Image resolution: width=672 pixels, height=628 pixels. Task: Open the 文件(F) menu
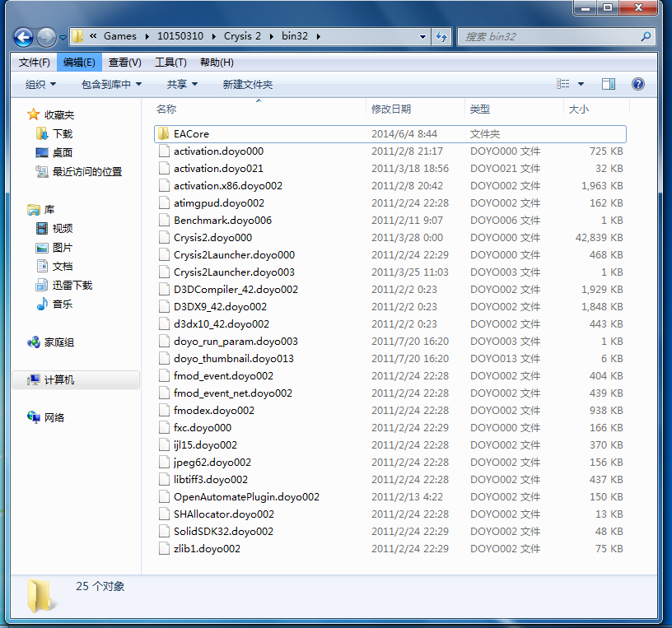coord(35,63)
